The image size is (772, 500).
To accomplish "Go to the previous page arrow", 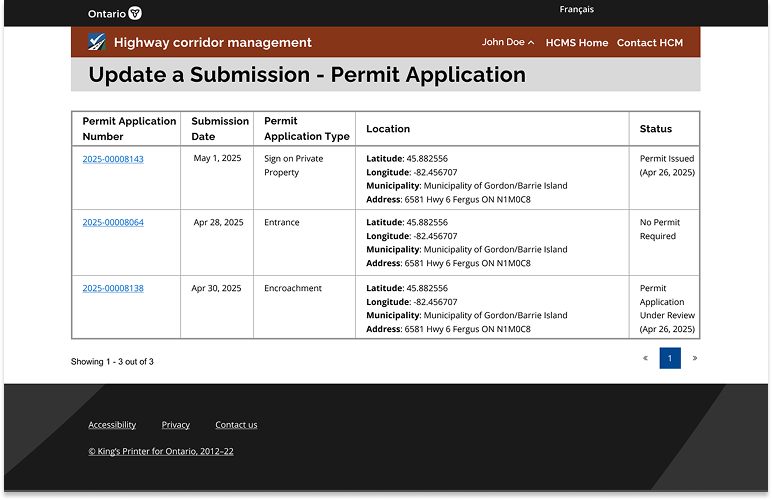I will pos(645,358).
